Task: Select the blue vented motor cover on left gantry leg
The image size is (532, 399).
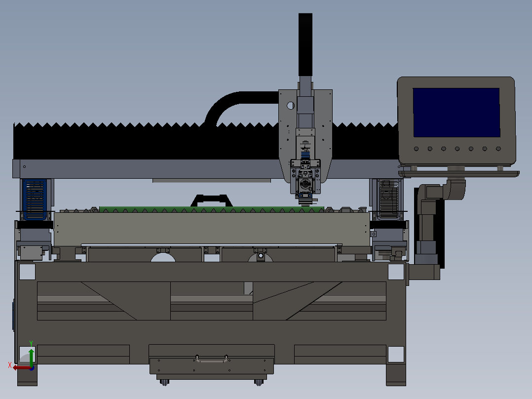Action: (x=35, y=199)
